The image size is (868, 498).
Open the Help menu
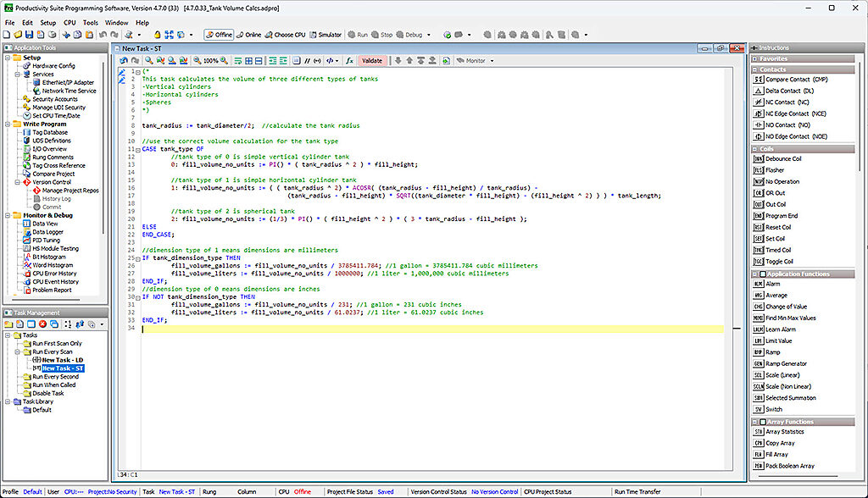142,23
